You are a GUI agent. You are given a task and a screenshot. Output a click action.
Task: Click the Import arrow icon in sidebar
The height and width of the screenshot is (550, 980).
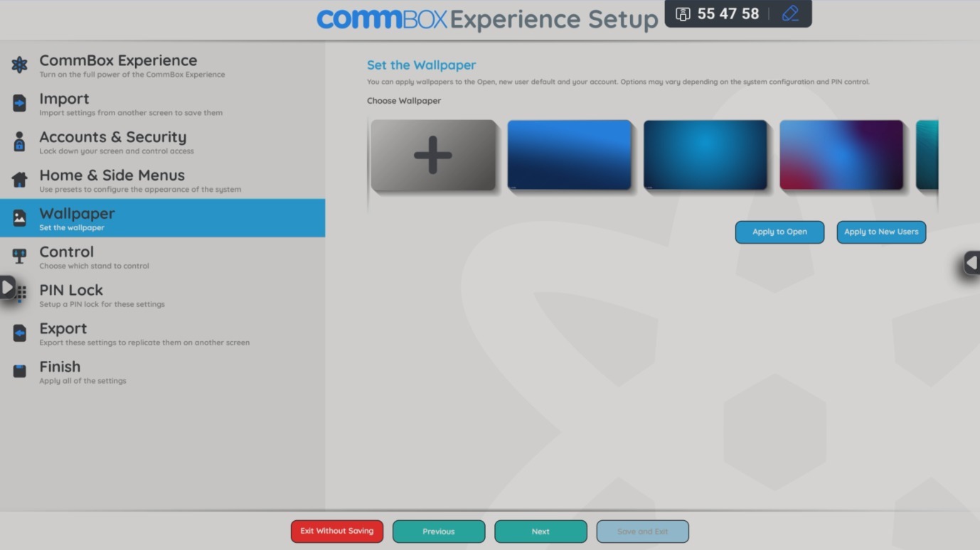pyautogui.click(x=19, y=104)
